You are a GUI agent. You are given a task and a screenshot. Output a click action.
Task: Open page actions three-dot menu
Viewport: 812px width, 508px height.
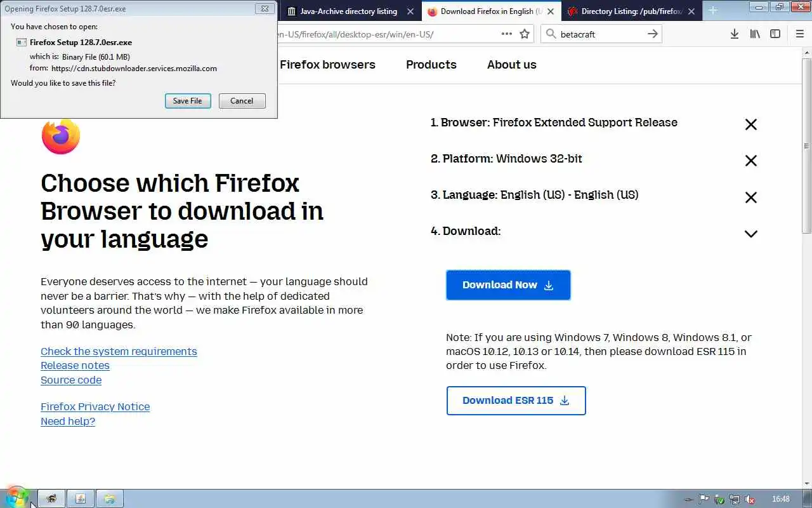[x=506, y=34]
